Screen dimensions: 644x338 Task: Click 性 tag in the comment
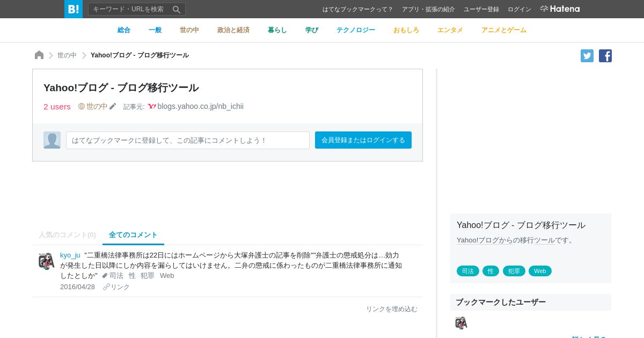(x=132, y=275)
